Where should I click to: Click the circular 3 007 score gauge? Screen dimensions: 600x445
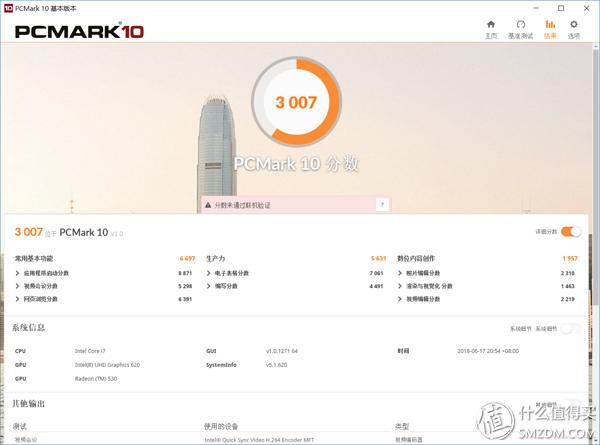[297, 102]
